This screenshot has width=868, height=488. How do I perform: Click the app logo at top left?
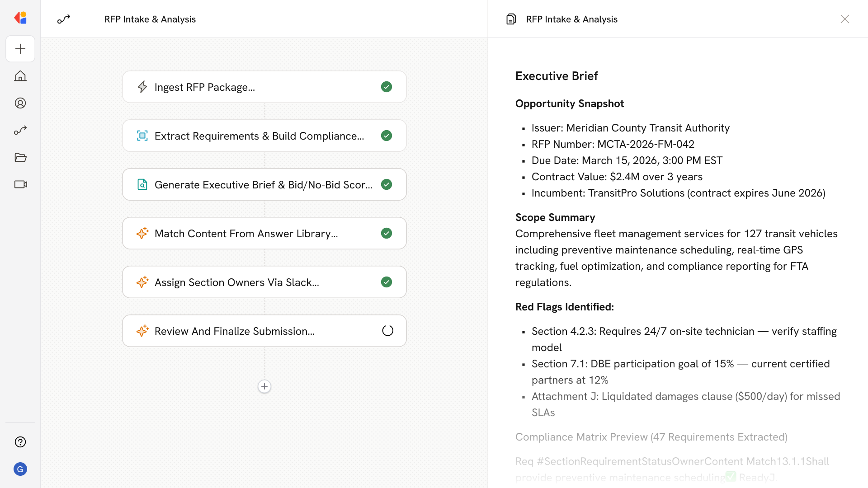point(20,18)
